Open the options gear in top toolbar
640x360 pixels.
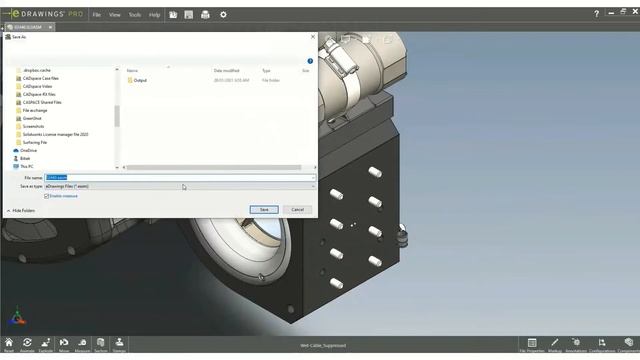click(x=223, y=15)
